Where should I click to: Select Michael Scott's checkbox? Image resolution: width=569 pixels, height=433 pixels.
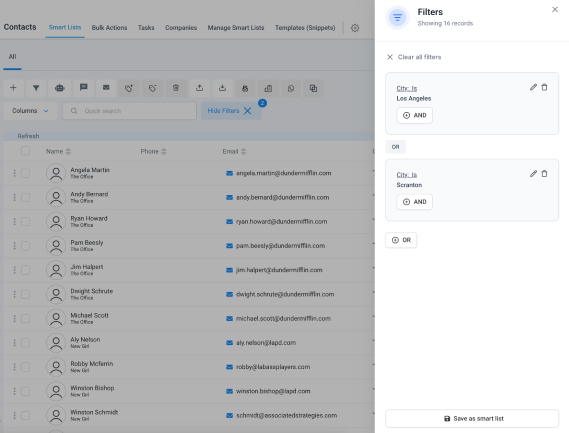(x=25, y=318)
